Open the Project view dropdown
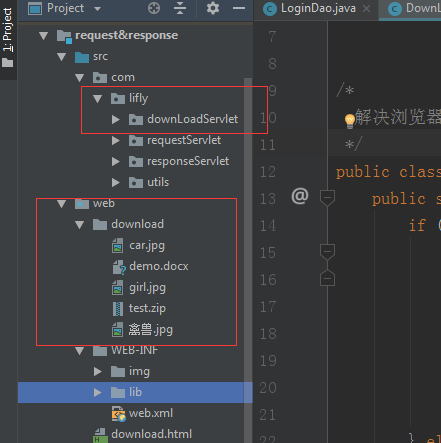441x443 pixels. [x=97, y=9]
